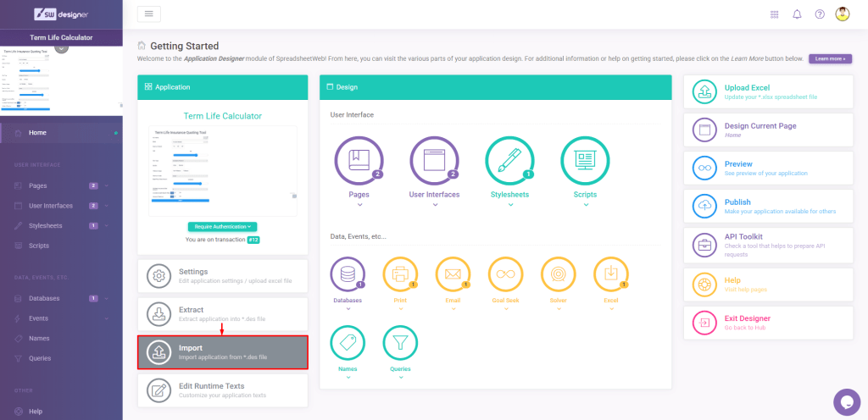Screen dimensions: 868x420
Task: Open the Stylesheets pen icon
Action: pyautogui.click(x=509, y=161)
